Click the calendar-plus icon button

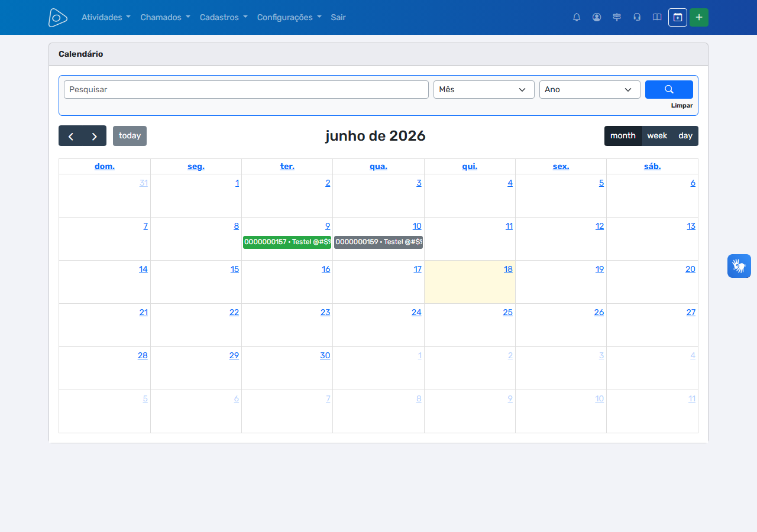[678, 17]
